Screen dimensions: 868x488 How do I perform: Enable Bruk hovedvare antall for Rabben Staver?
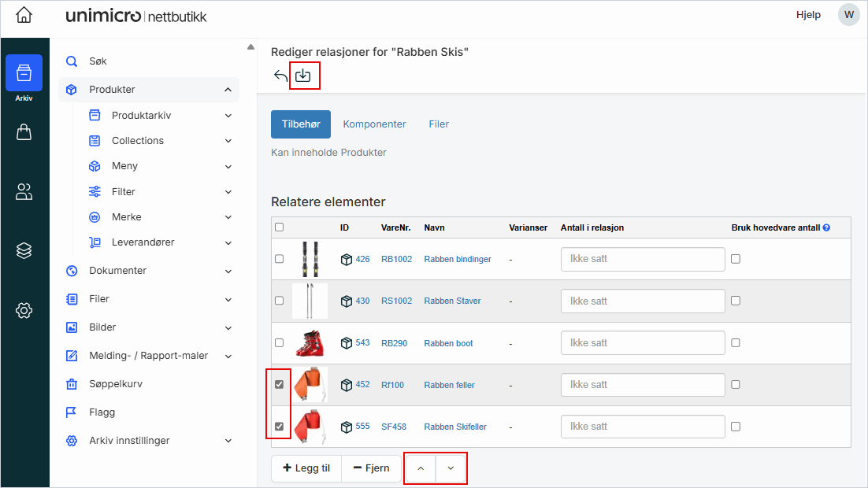736,301
